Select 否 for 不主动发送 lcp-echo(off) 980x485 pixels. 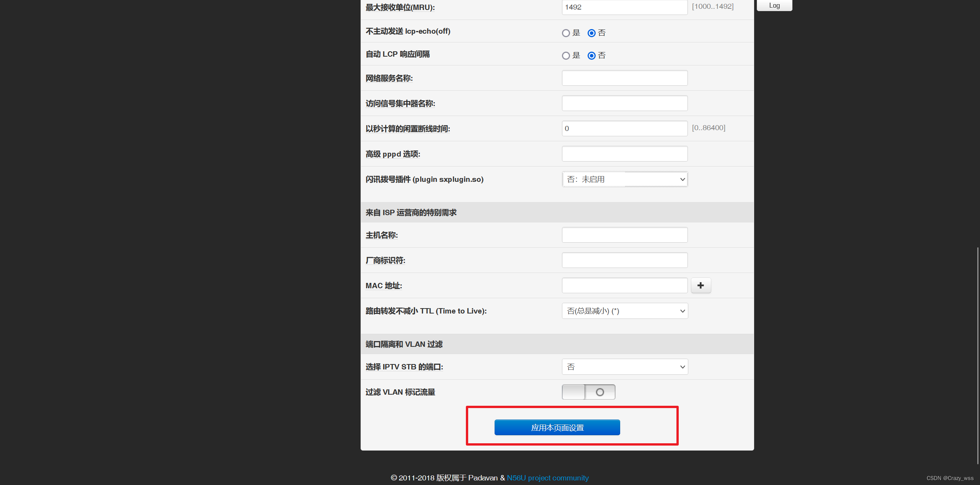(591, 33)
